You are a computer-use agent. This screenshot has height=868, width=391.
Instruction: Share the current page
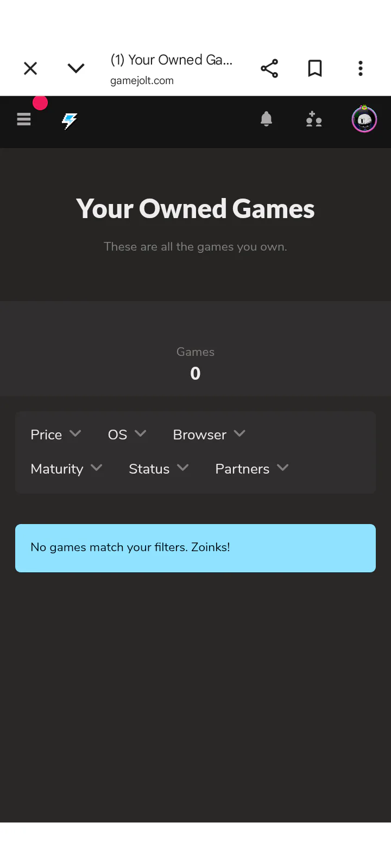[x=269, y=69]
